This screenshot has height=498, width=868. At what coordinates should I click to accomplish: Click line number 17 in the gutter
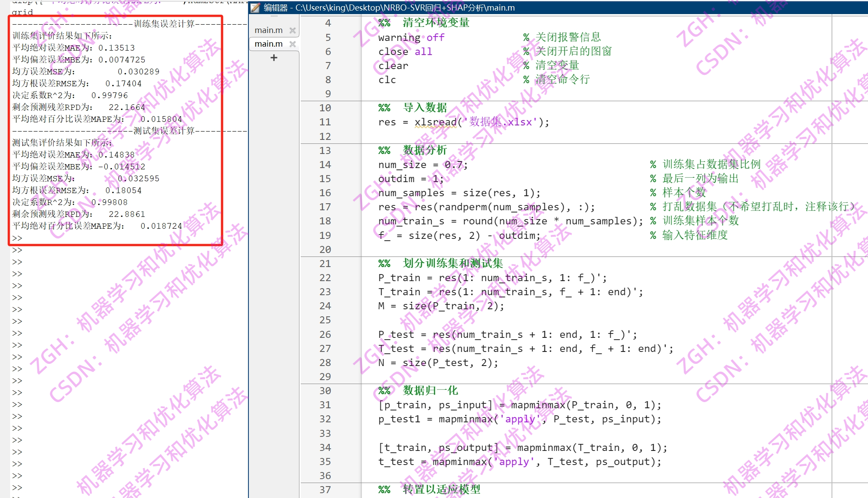(325, 207)
